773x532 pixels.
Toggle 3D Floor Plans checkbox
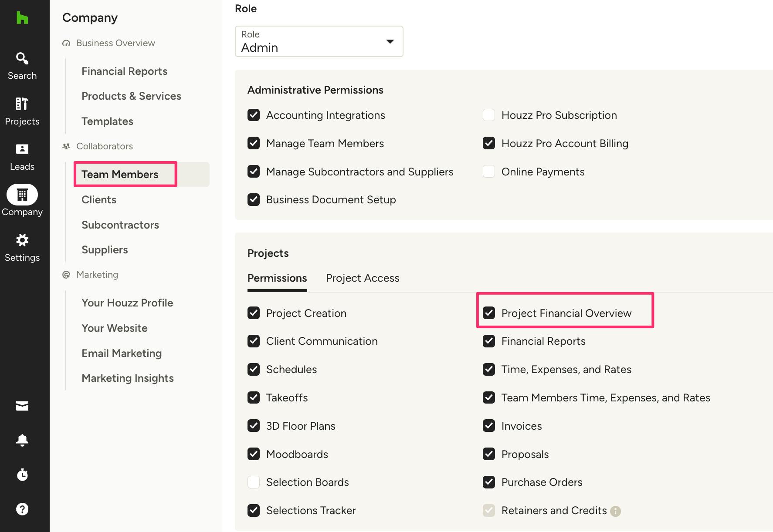[x=254, y=426]
